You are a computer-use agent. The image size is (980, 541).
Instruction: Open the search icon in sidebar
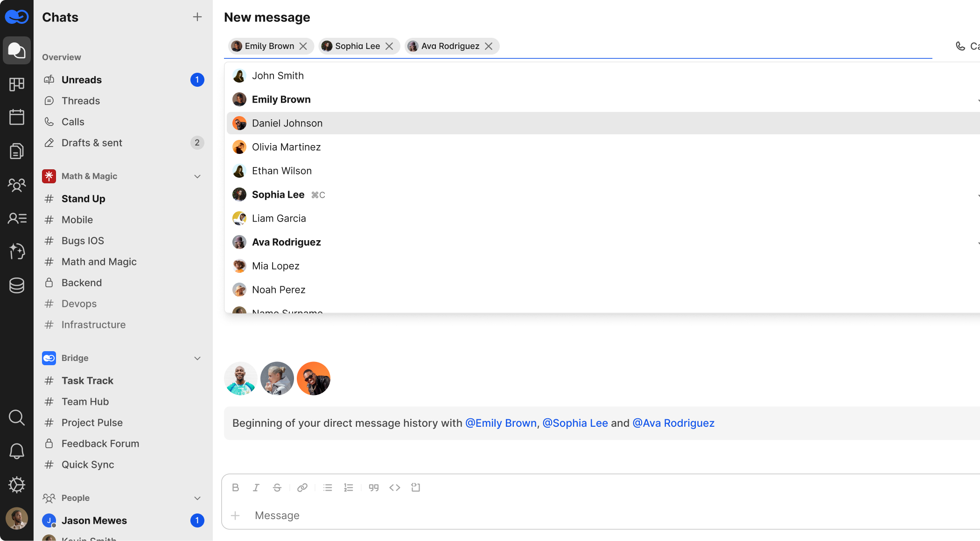[17, 417]
